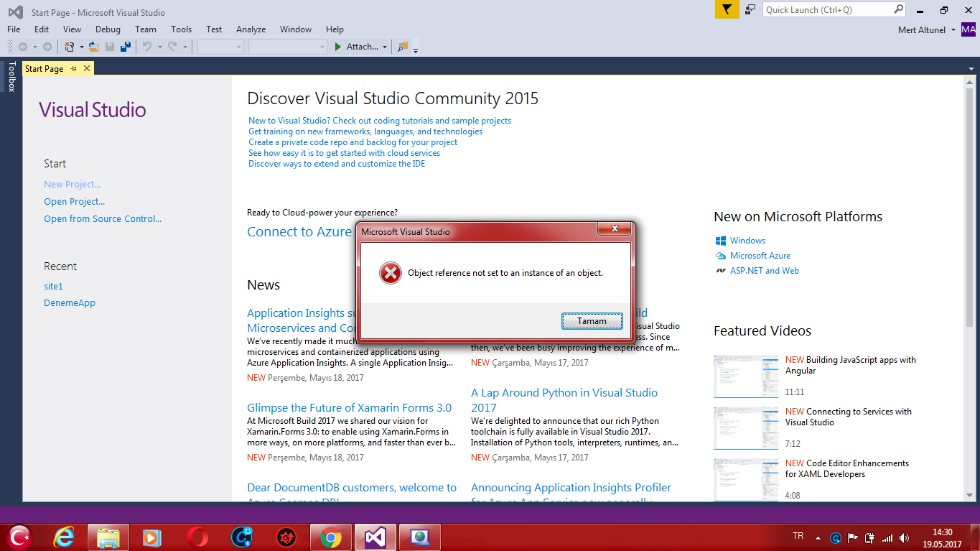Expand the New Project dropdown arrow
Viewport: 980px width, 551px height.
81,47
